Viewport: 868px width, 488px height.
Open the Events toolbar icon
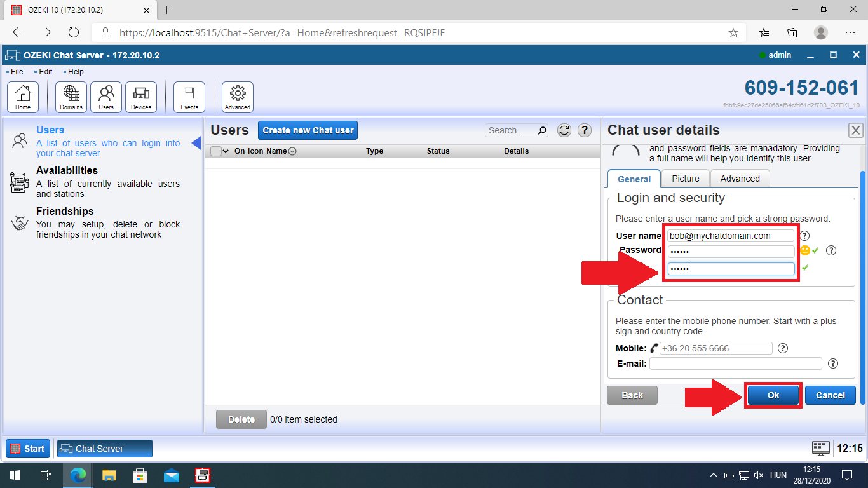point(189,97)
